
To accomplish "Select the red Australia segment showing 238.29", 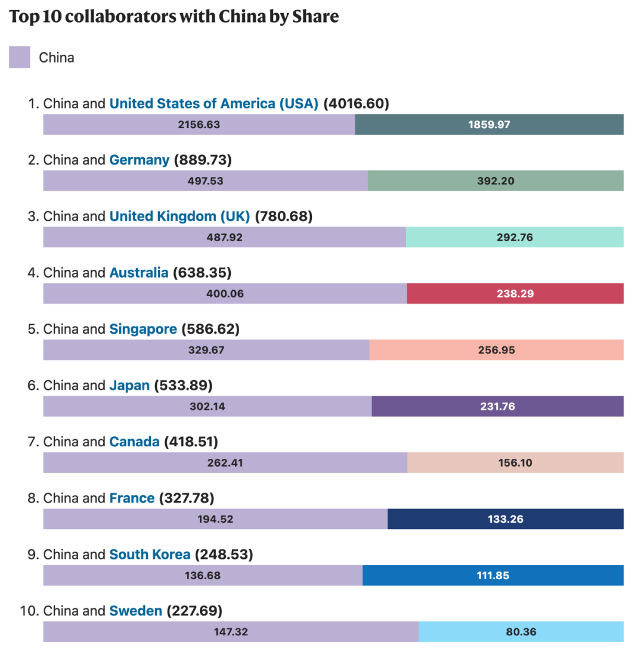I will [x=515, y=294].
